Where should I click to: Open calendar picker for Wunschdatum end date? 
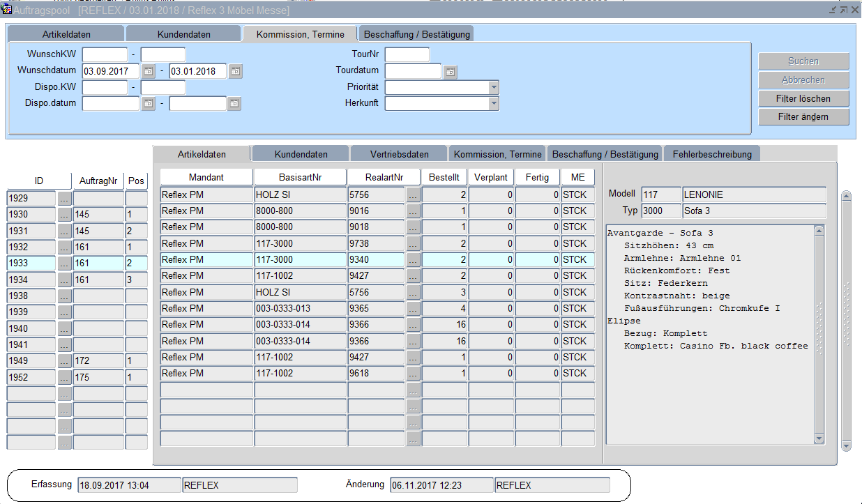coord(236,71)
